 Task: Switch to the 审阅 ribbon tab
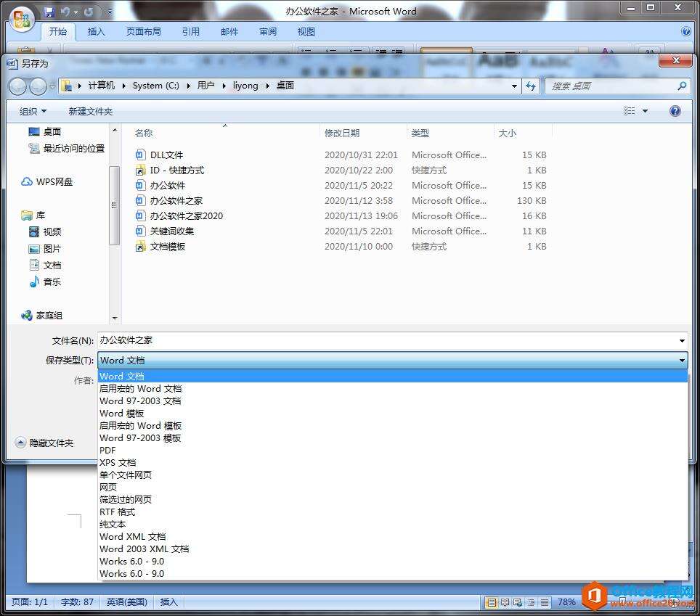point(268,31)
